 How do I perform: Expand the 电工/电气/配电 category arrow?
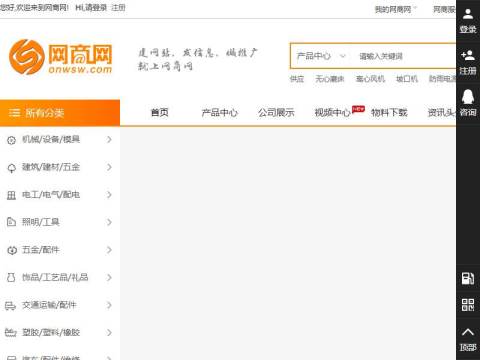point(109,195)
